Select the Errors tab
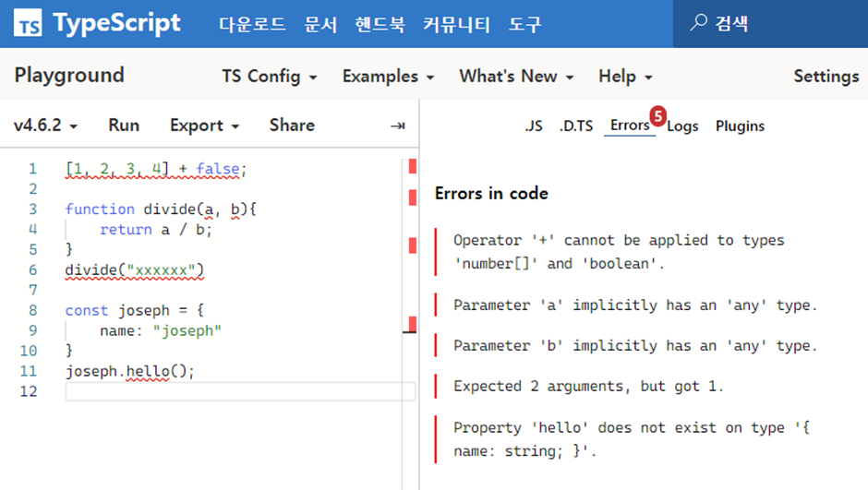This screenshot has height=490, width=868. click(630, 125)
